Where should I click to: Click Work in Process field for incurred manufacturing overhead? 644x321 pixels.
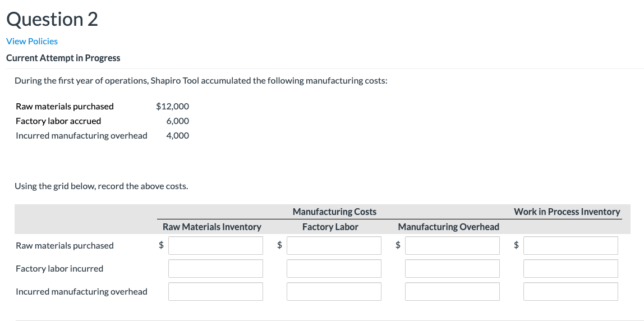[x=571, y=291]
